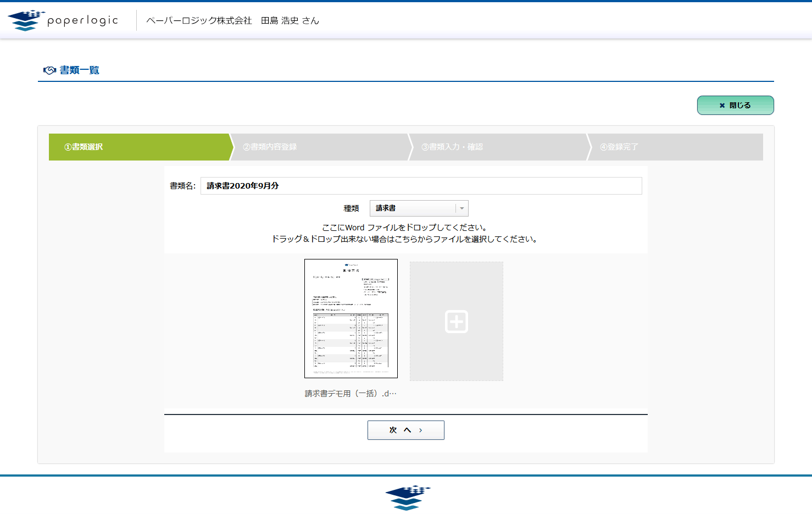
Task: Click the paperlogic logo in the header
Action: point(63,20)
